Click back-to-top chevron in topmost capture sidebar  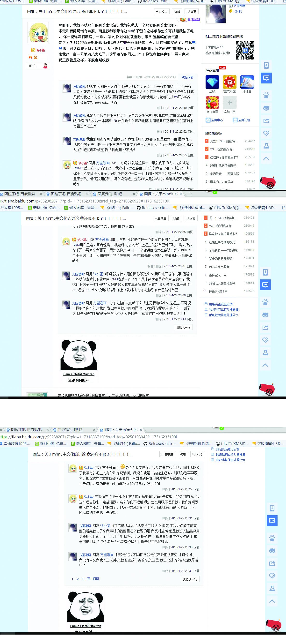266,158
